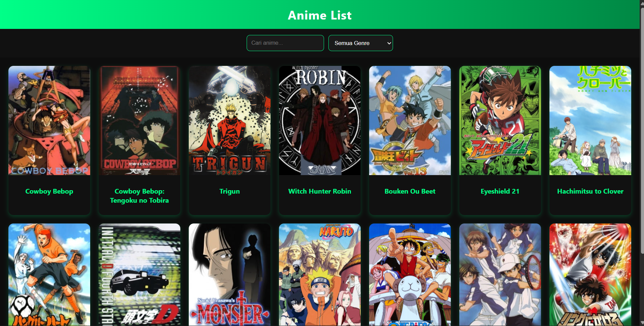Focus the Cari anime search field
This screenshot has width=644, height=326.
tap(285, 43)
